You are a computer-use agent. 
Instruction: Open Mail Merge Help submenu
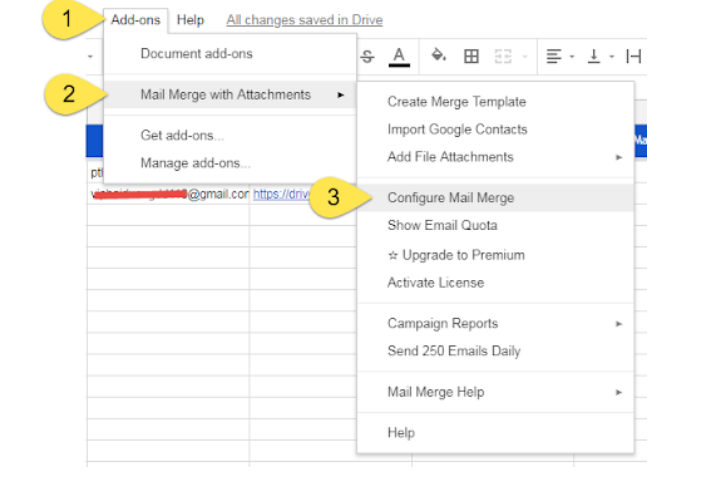coord(496,392)
